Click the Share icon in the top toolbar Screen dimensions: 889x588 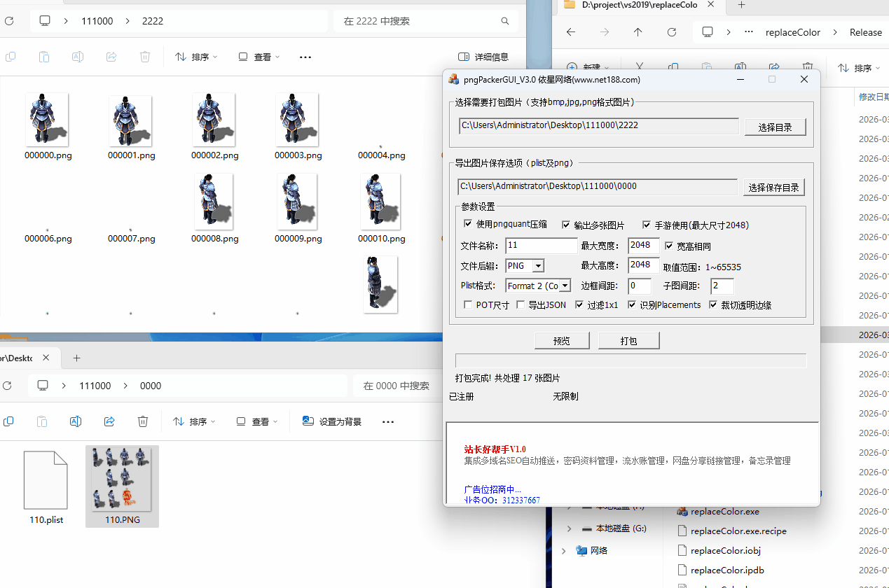(x=111, y=57)
